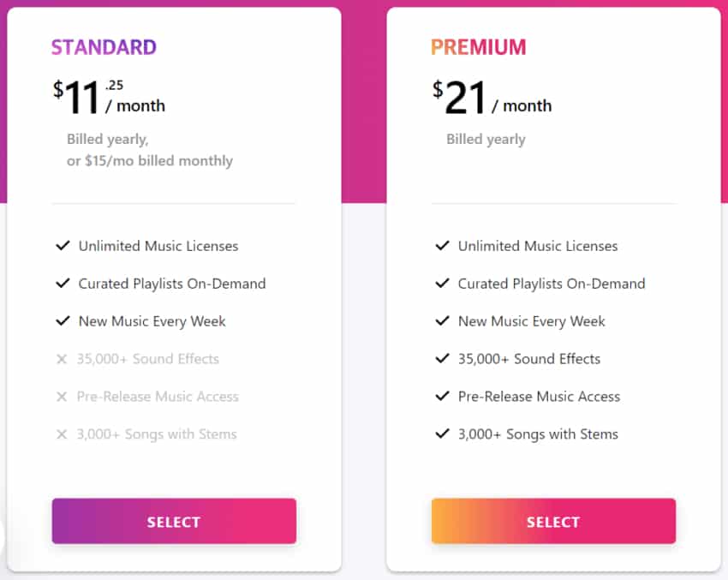Click checkmark beside Premium Unlimited Music Licenses
Viewport: 728px width, 580px height.
coord(442,246)
